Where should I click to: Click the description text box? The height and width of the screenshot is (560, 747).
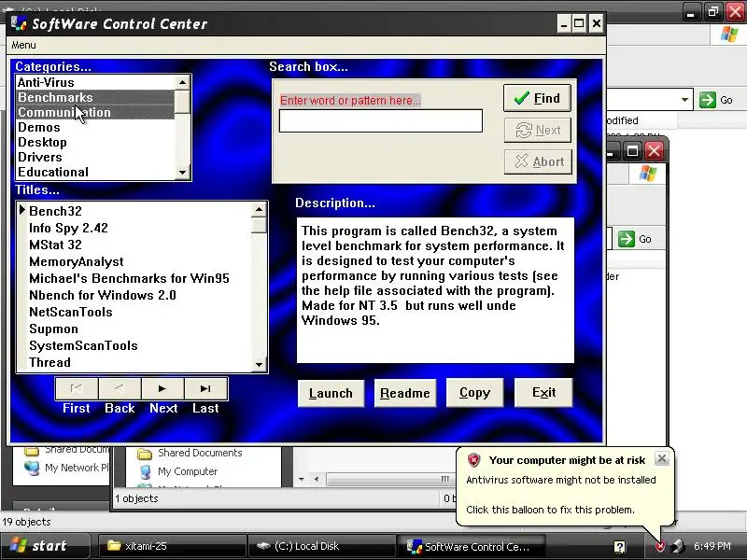[x=435, y=290]
